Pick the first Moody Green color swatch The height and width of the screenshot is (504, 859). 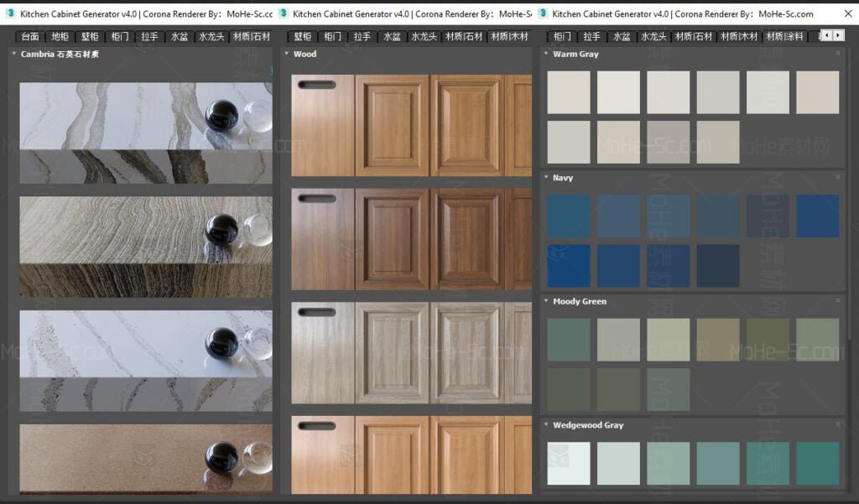(569, 340)
